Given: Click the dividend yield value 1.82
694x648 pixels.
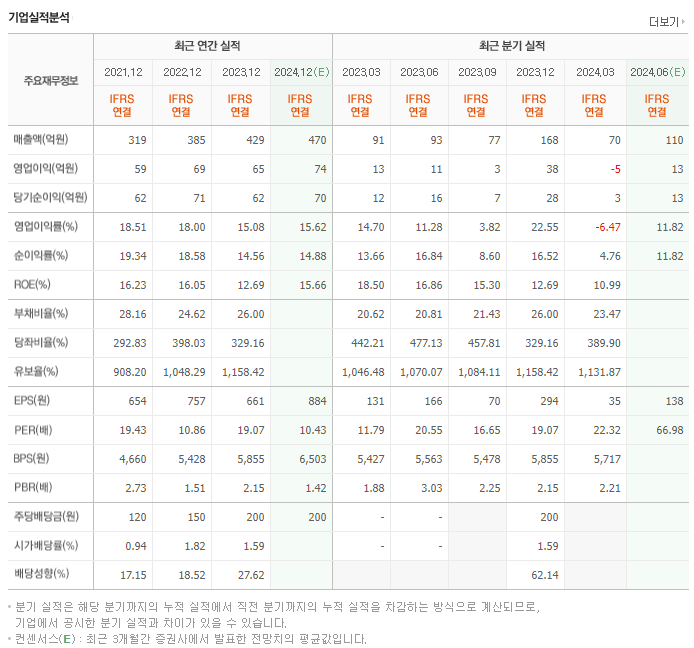Looking at the screenshot, I should point(195,546).
